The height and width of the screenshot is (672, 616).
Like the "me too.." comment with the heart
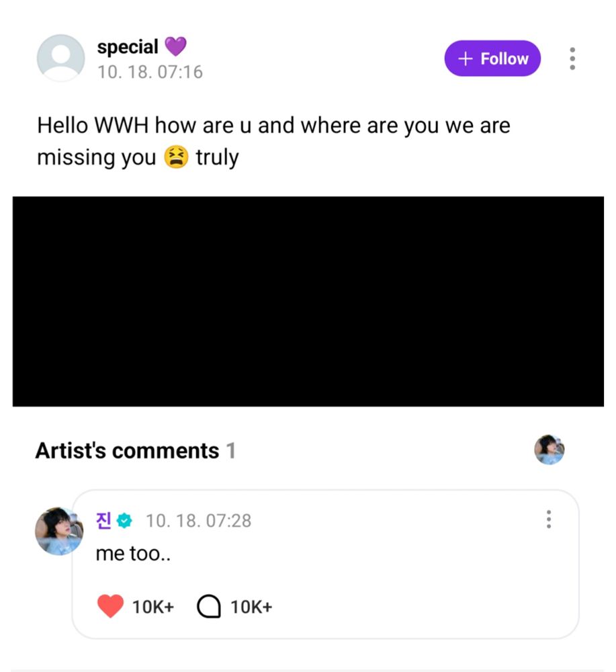[111, 607]
